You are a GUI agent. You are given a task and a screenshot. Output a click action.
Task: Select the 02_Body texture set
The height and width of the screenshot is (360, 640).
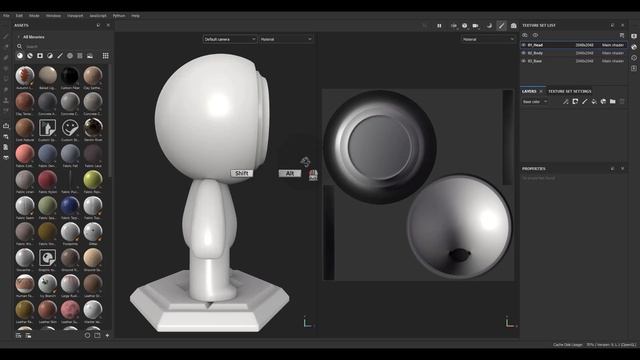(x=573, y=53)
